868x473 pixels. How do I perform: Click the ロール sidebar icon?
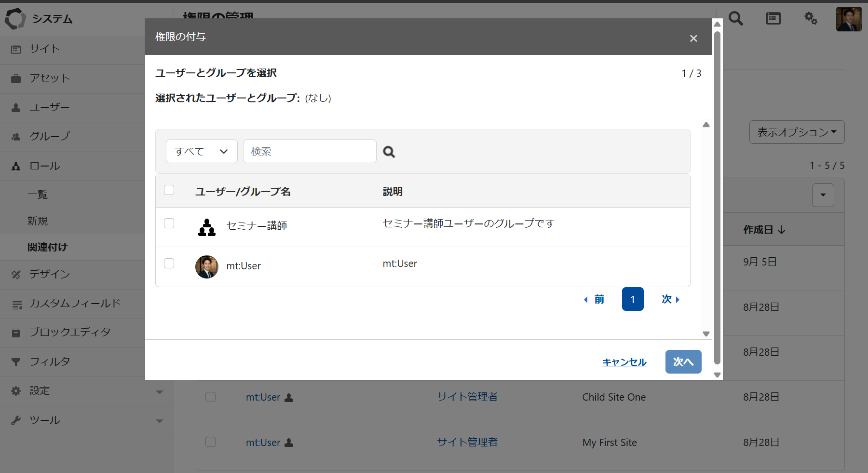click(x=16, y=167)
